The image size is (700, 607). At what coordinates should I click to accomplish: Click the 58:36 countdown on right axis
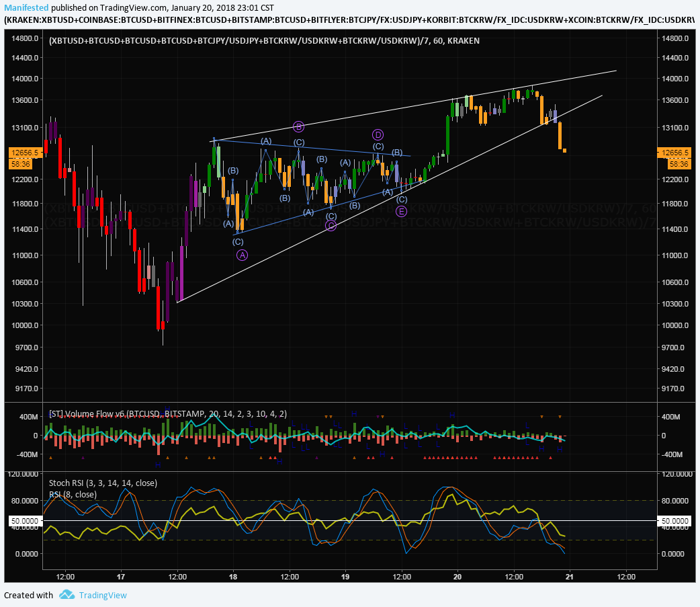tap(679, 164)
